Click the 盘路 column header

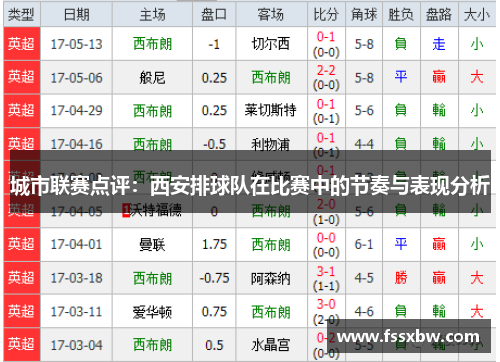coord(439,14)
